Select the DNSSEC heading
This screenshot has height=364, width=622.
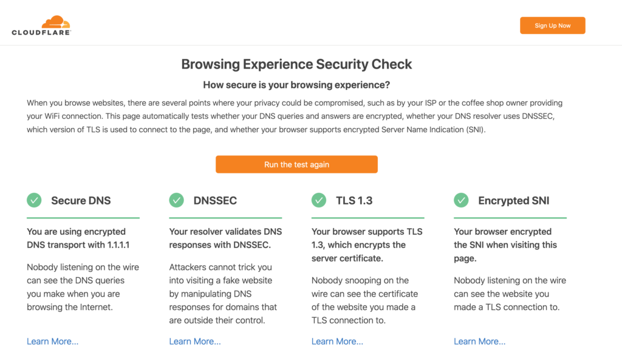(x=215, y=200)
